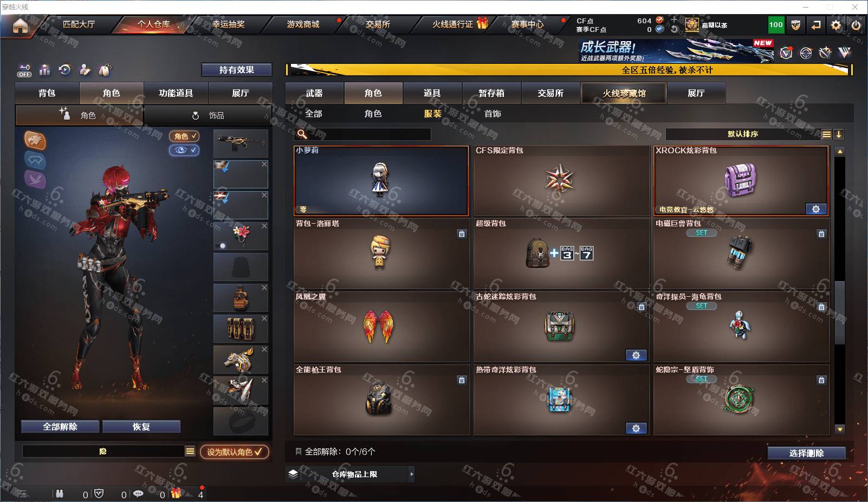Screen dimensions: 868x502
Task: Click the replay history icon above 背包 tab
Action: pos(65,70)
